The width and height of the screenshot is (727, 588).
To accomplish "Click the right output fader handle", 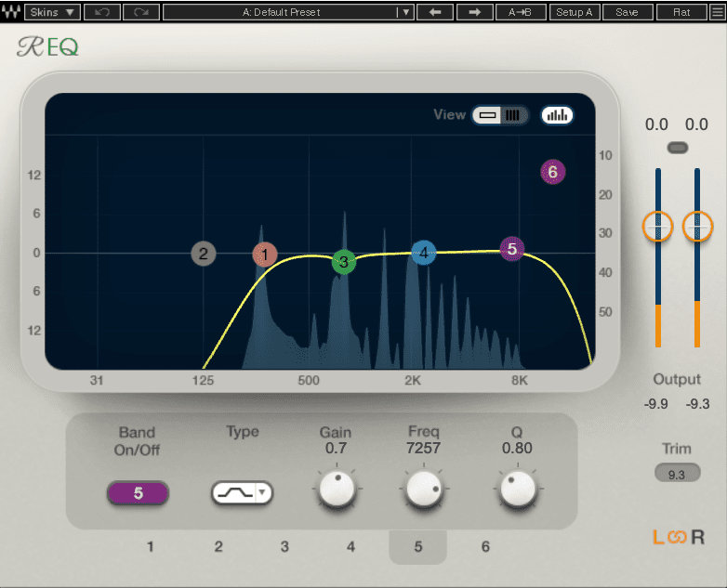I will (x=697, y=226).
